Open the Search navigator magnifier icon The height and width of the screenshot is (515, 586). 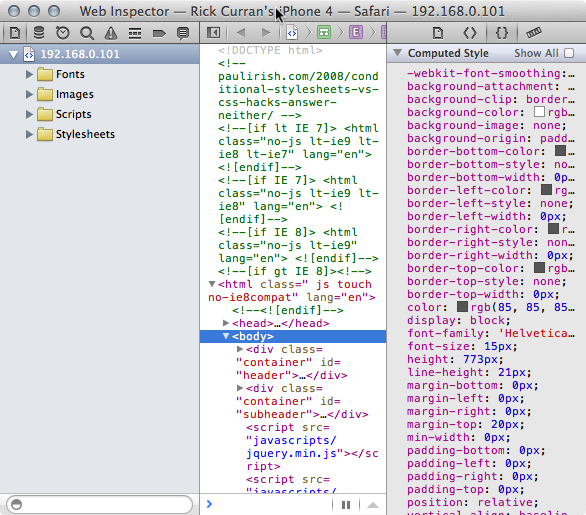pyautogui.click(x=87, y=33)
